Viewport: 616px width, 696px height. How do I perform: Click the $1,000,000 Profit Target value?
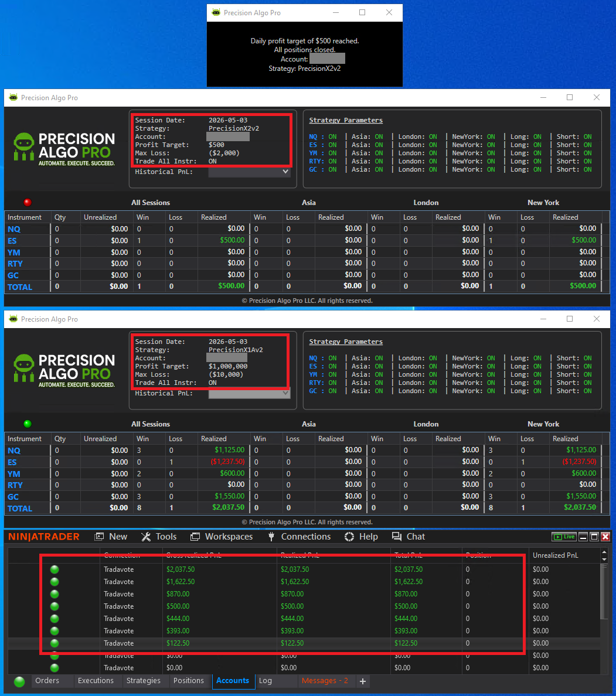coord(228,366)
